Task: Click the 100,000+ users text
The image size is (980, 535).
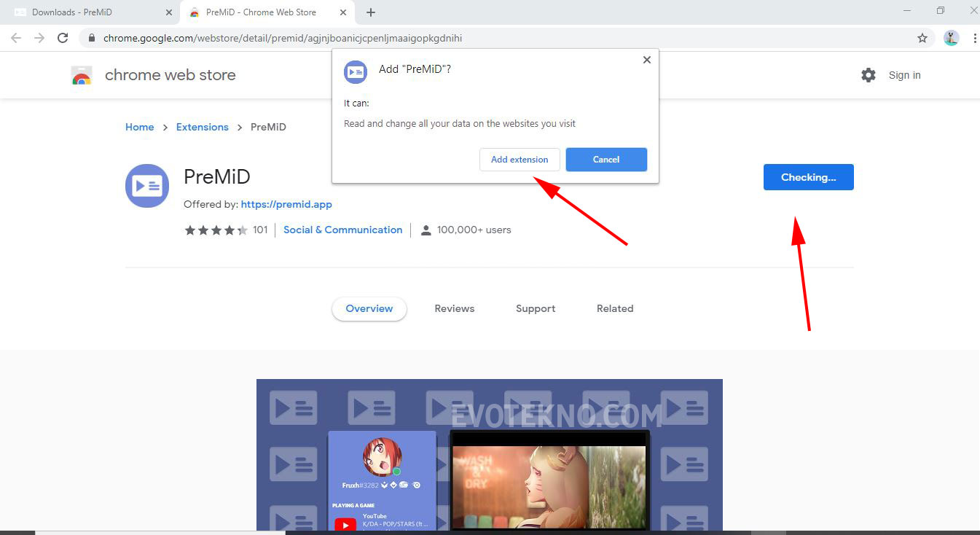Action: (x=474, y=230)
